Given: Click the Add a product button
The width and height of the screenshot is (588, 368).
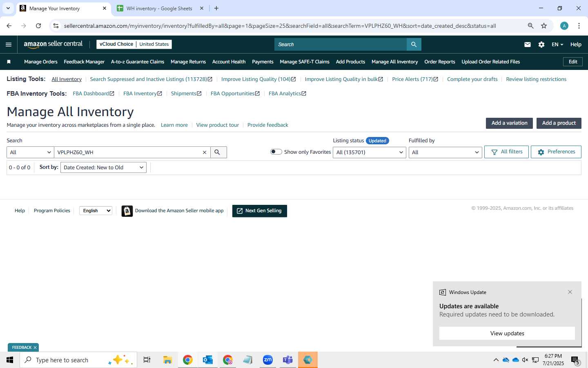Looking at the screenshot, I should (x=559, y=123).
